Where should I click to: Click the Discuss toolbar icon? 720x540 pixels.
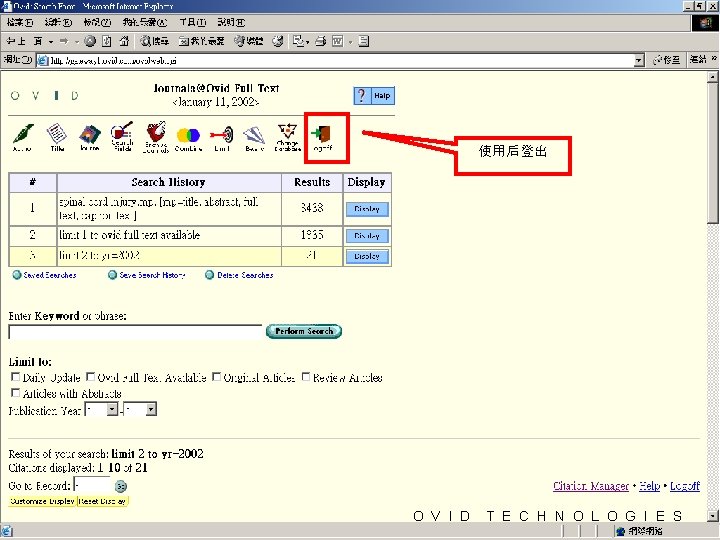point(364,41)
